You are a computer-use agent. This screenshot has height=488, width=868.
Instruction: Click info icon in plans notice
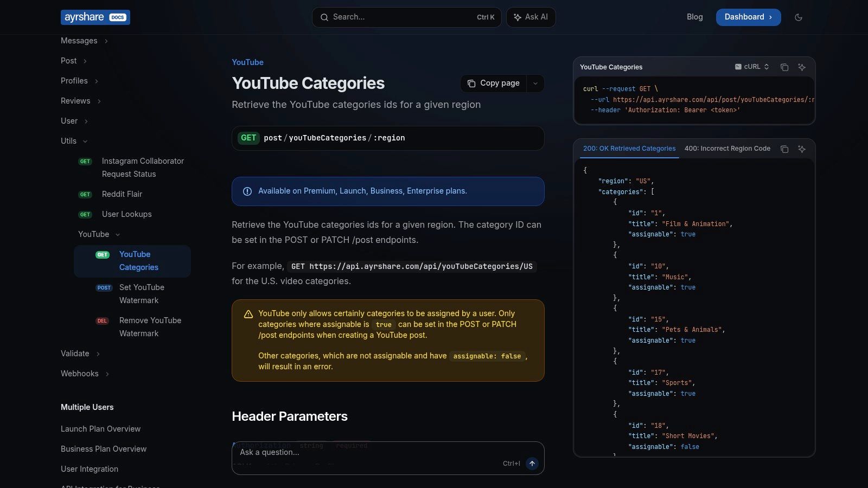[x=247, y=191]
